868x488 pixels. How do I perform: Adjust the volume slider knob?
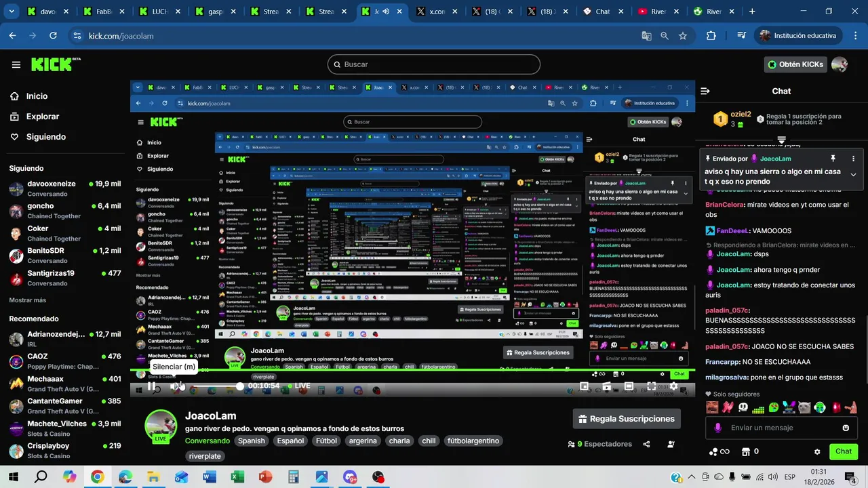point(240,386)
